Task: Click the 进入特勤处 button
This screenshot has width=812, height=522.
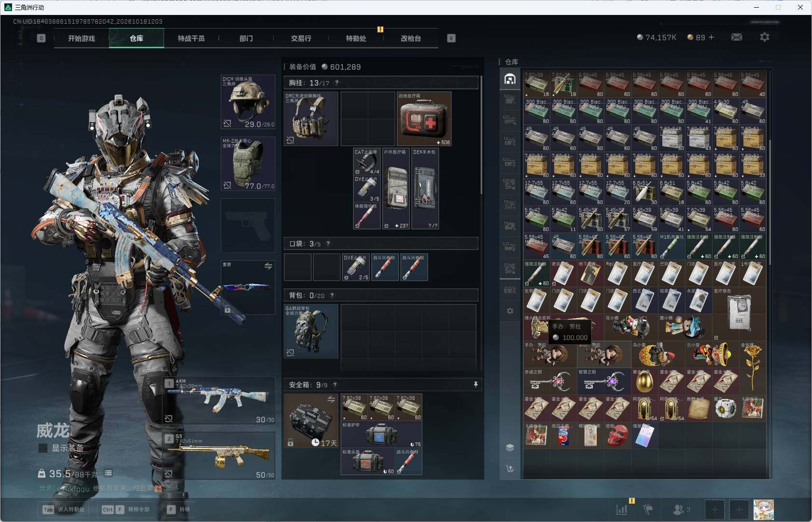Action: click(64, 509)
